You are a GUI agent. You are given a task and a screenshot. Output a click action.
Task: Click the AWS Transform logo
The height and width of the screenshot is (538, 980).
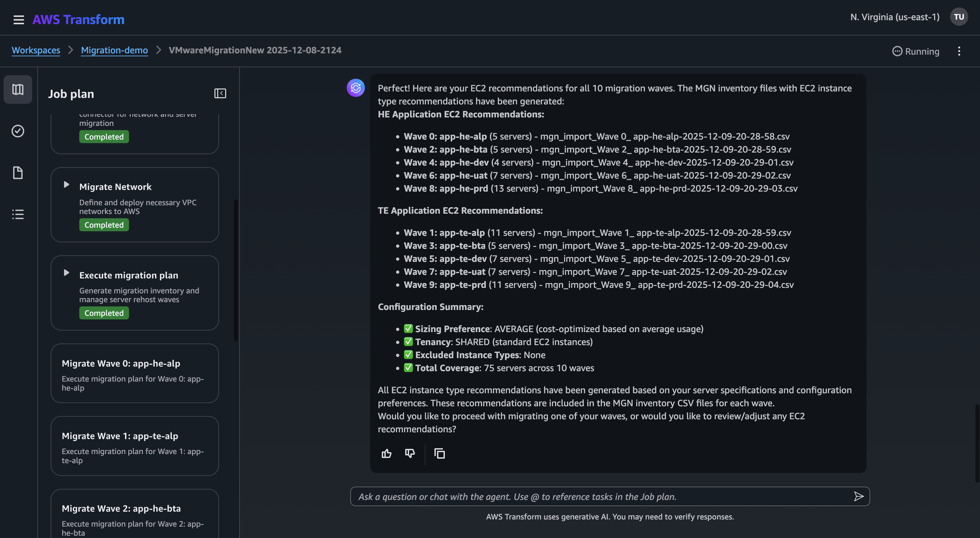78,19
